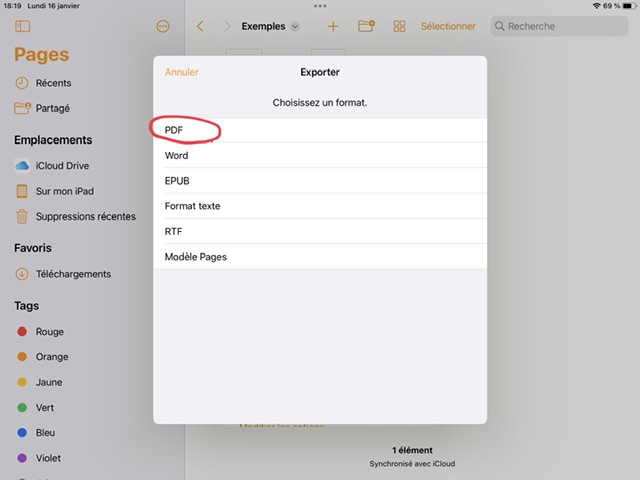
Task: Select Format texte option
Action: click(320, 206)
